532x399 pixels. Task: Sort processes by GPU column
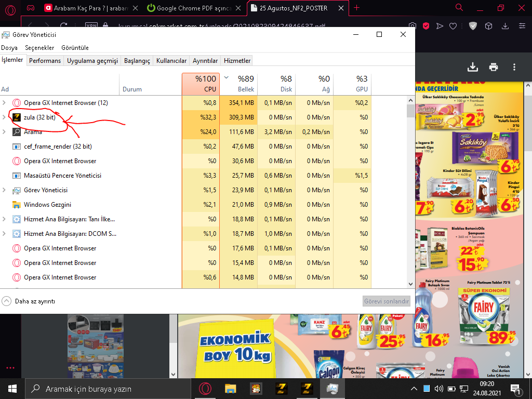pyautogui.click(x=352, y=84)
